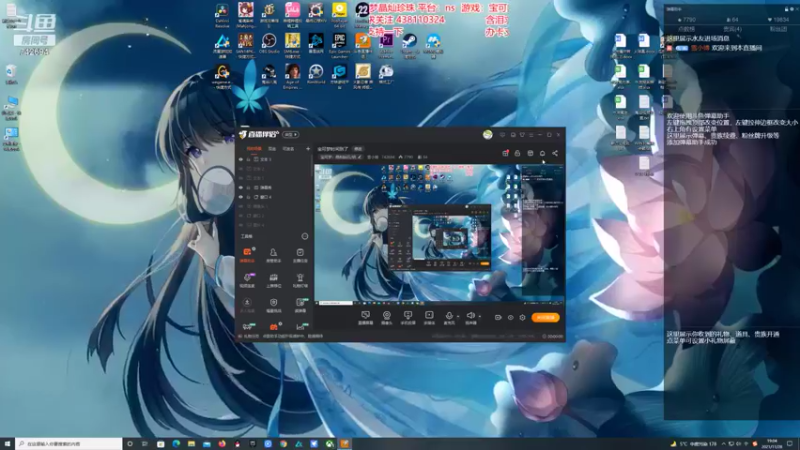Click the microphone icon in streaming toolbar
Viewport: 800px width, 450px height.
[x=449, y=315]
